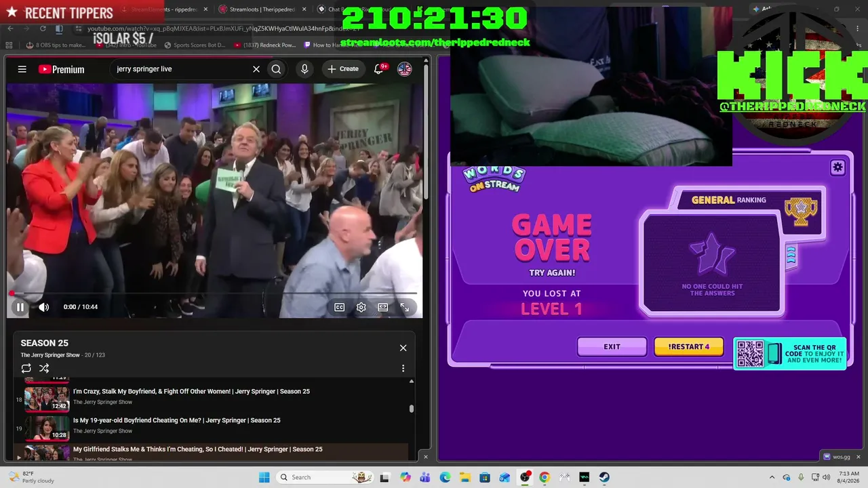The image size is (868, 488).
Task: Open the video player settings gear
Action: click(x=361, y=307)
